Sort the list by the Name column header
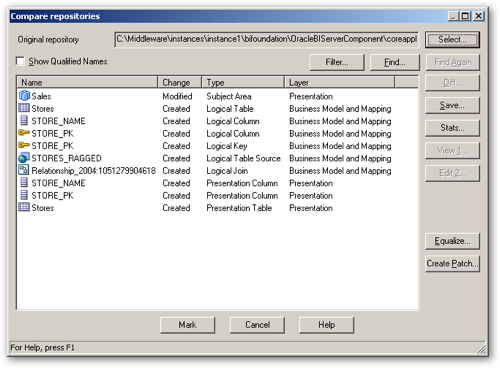The height and width of the screenshot is (368, 500). pos(87,82)
